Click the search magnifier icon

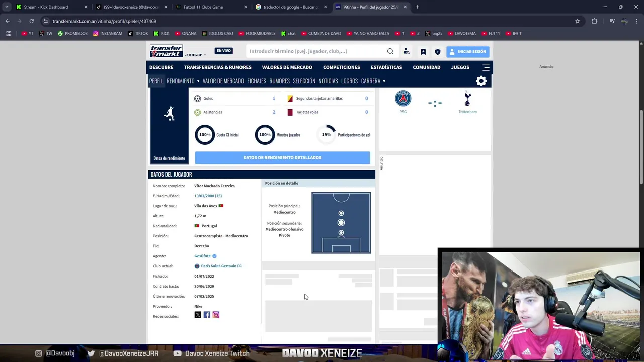[x=390, y=51]
